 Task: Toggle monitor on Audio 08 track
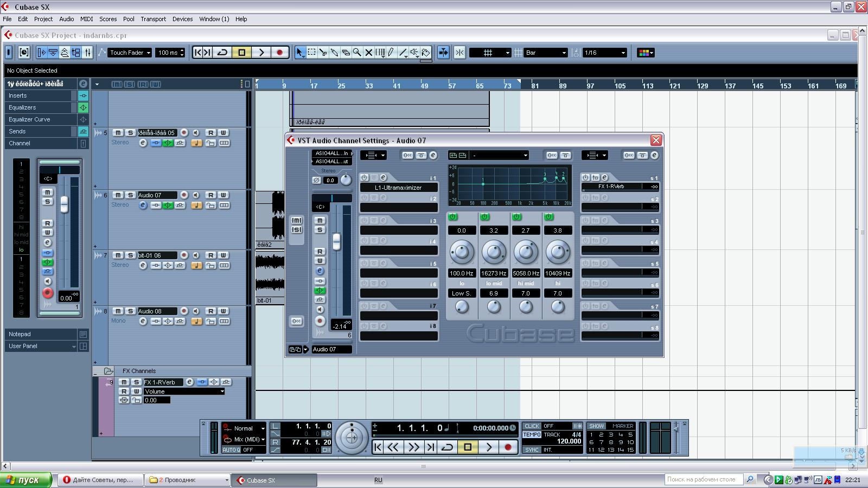coord(196,311)
